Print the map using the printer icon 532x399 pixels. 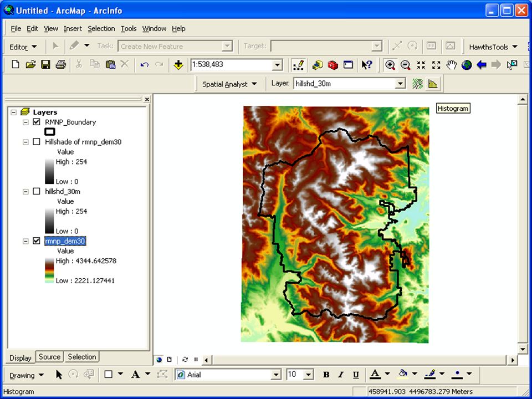[61, 64]
